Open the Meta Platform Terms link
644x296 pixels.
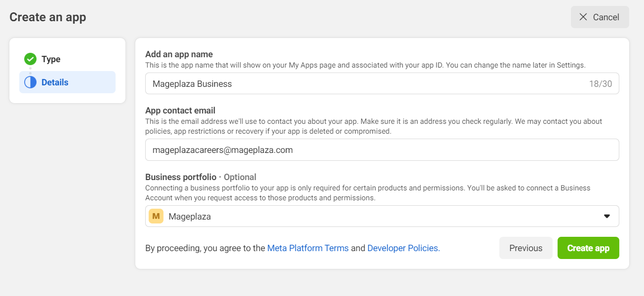click(x=308, y=248)
